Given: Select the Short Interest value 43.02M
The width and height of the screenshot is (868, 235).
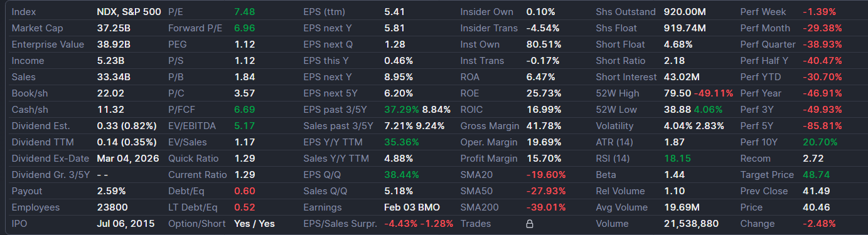Looking at the screenshot, I should [682, 76].
